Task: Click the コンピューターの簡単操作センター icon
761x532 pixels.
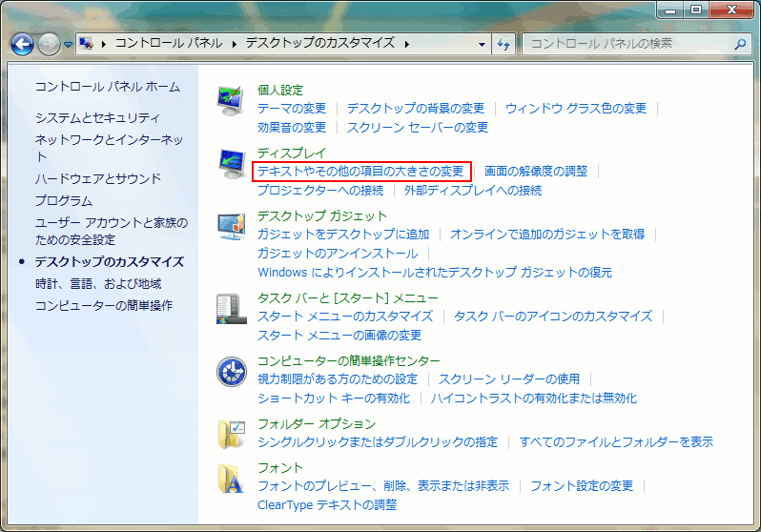Action: [232, 371]
